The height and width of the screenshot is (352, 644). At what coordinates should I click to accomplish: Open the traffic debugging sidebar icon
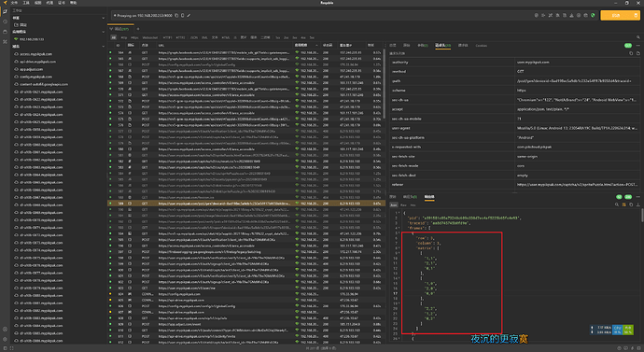point(5,12)
